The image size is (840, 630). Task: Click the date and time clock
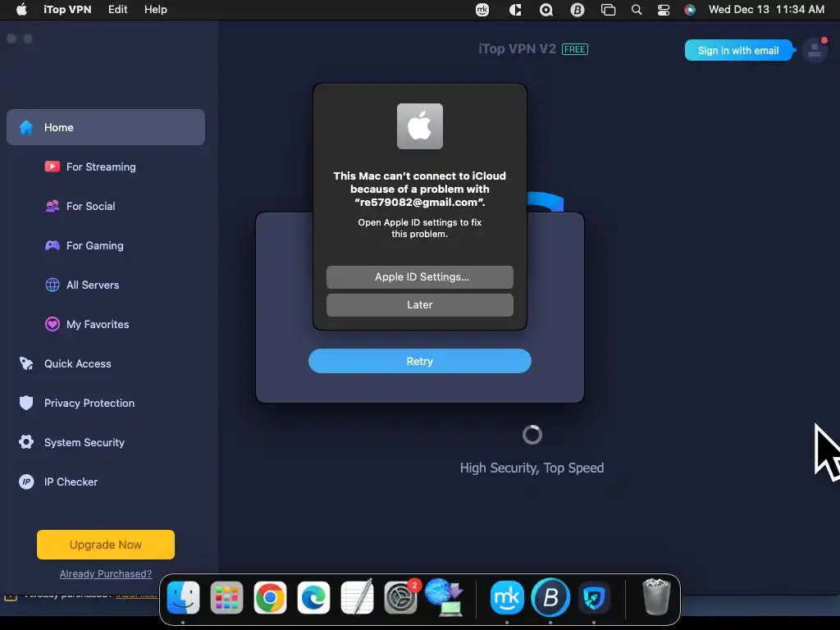(766, 10)
